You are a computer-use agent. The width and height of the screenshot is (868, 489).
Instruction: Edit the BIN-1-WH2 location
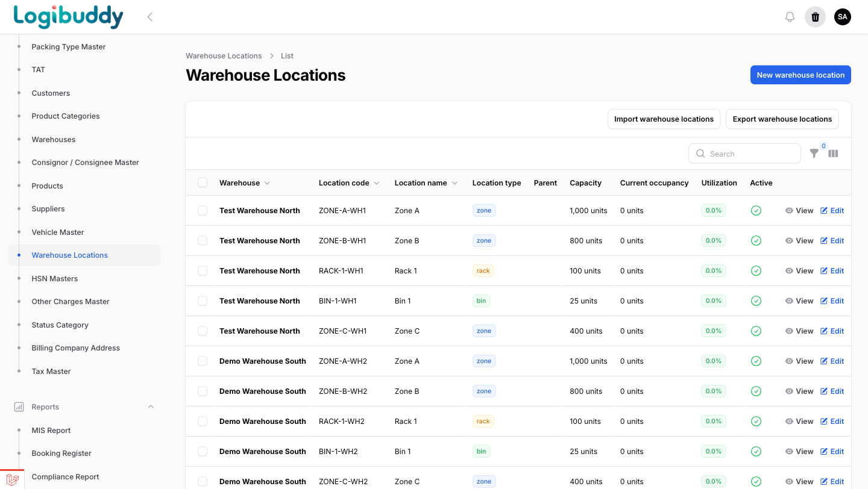click(832, 452)
